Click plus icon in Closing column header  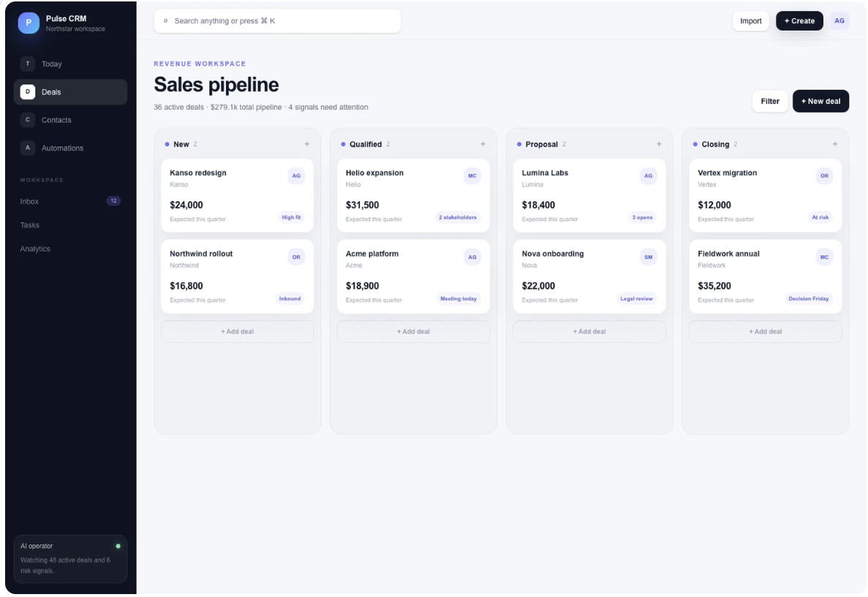(x=835, y=144)
